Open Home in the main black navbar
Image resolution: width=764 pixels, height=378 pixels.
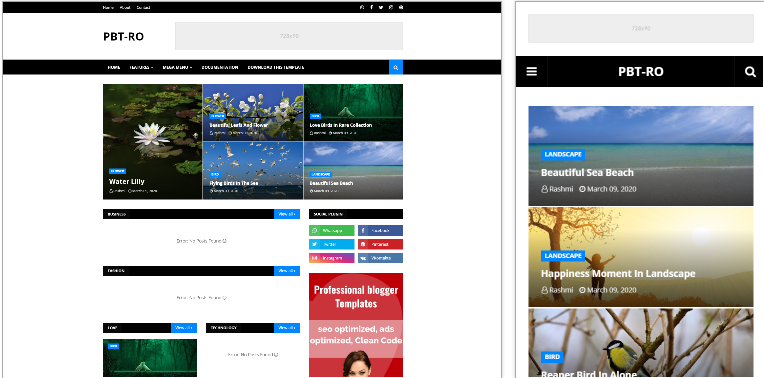114,67
